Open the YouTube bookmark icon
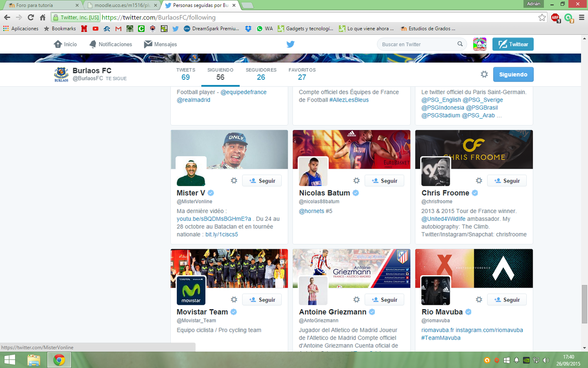 coord(96,28)
